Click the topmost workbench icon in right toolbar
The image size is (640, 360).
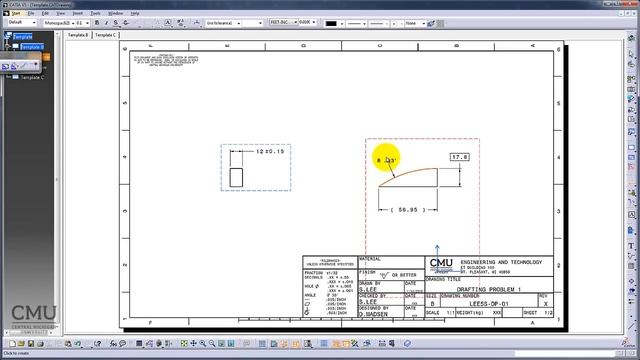(631, 38)
